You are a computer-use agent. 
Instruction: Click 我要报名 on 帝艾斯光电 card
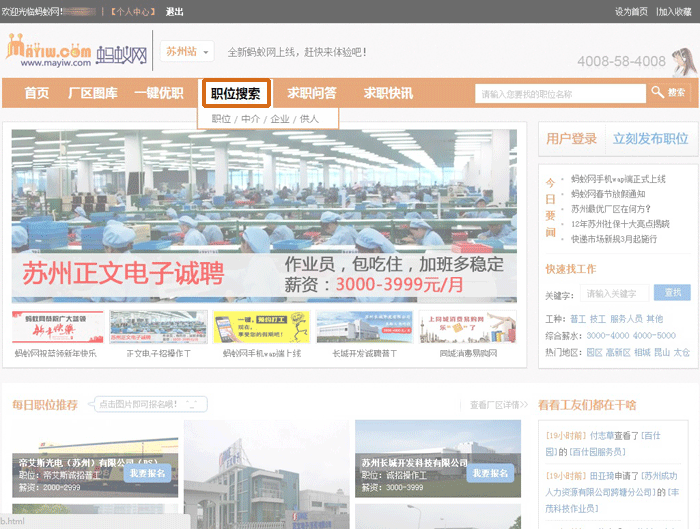click(x=147, y=473)
